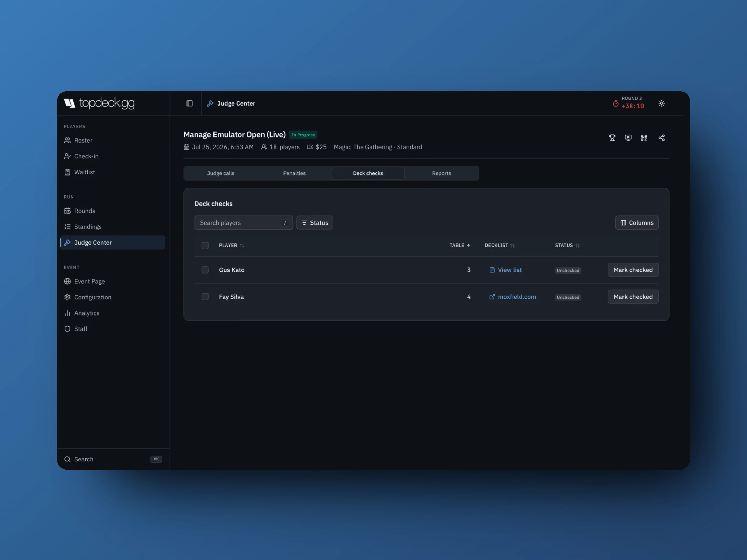Click the Manage Emulator Open (Live) title

[x=234, y=134]
